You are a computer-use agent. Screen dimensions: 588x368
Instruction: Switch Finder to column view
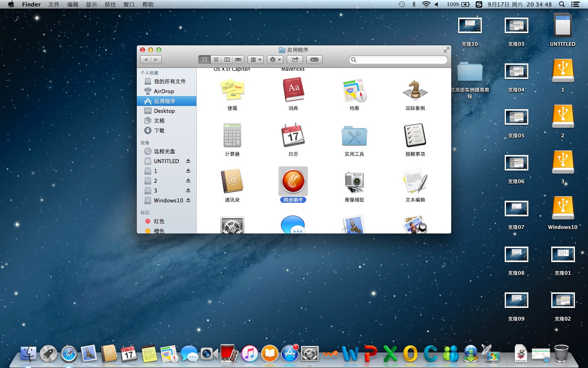click(x=227, y=60)
